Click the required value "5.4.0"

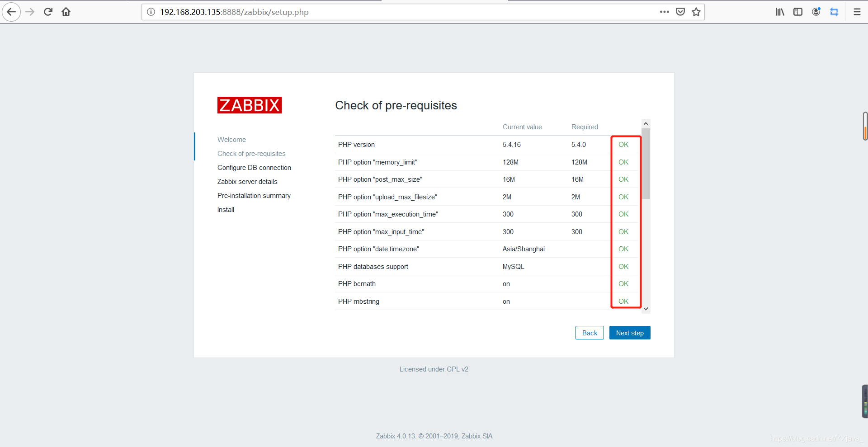coord(579,145)
